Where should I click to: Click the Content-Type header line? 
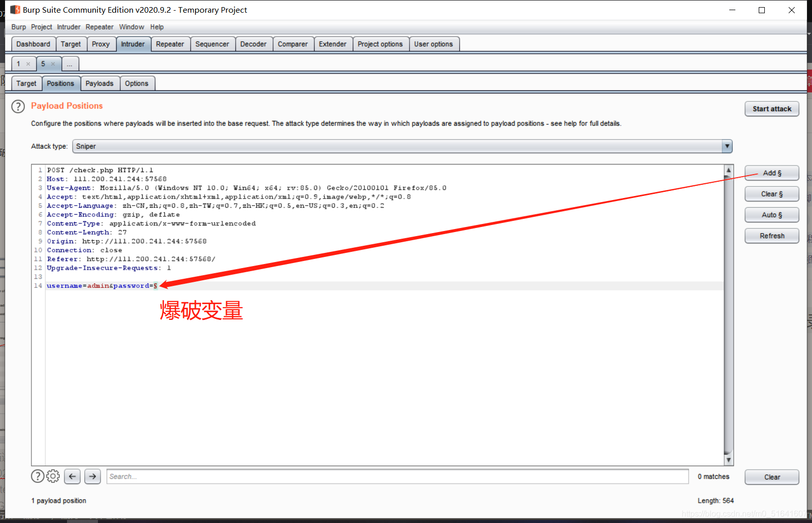[x=151, y=223]
